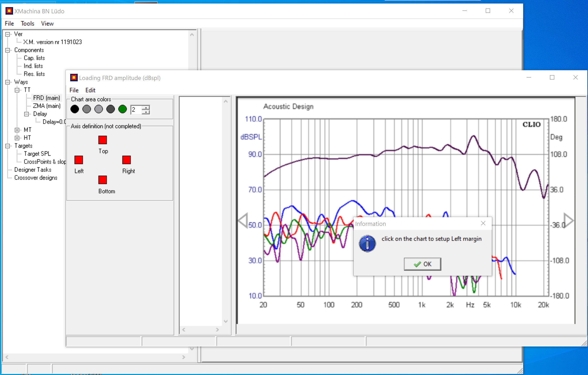Image resolution: width=588 pixels, height=375 pixels.
Task: Close the Loading FRD amplitude window
Action: coord(575,77)
